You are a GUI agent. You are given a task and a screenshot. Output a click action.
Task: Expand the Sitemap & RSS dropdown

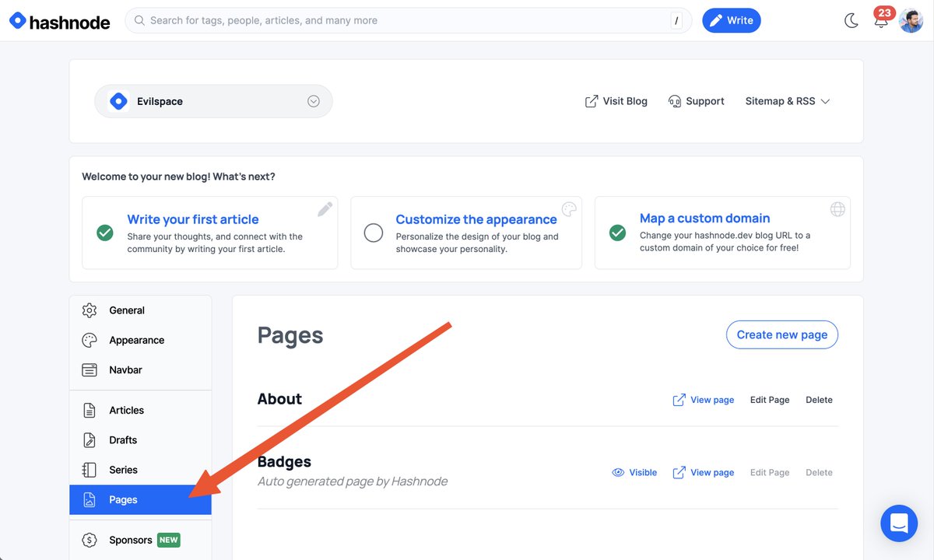point(788,101)
